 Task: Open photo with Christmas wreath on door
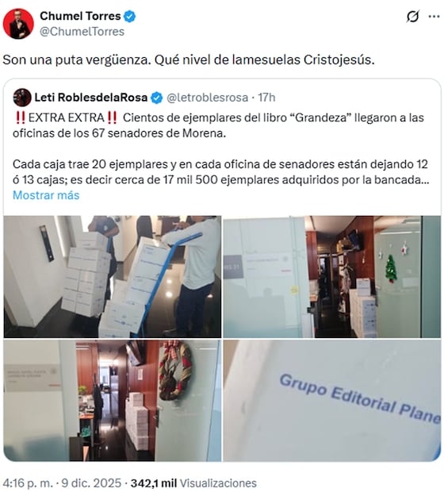pos(113,401)
